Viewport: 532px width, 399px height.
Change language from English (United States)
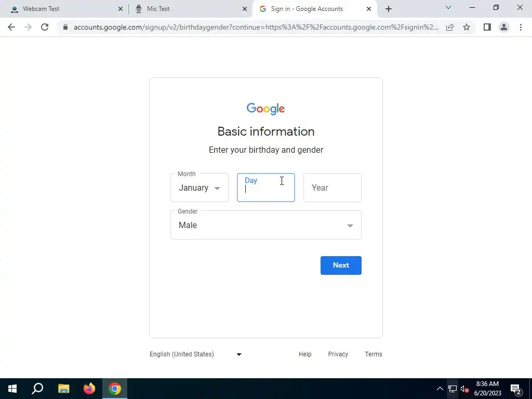(196, 354)
